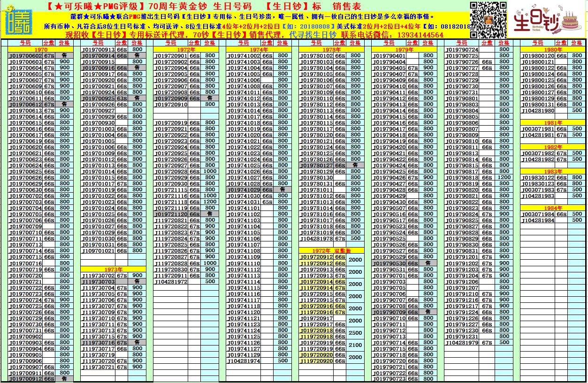Screen dimensions: 588x383
Task: Select the 1984年 year header cell
Action: click(553, 208)
